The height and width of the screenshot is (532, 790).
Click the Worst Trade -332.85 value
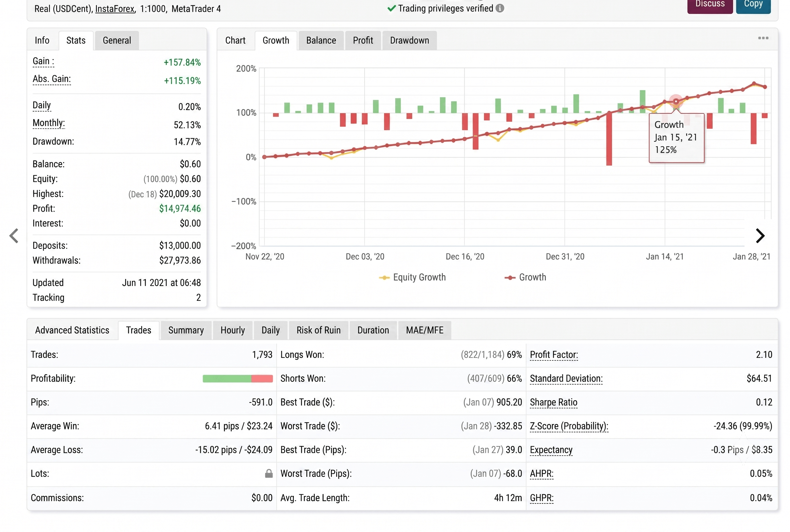(508, 426)
